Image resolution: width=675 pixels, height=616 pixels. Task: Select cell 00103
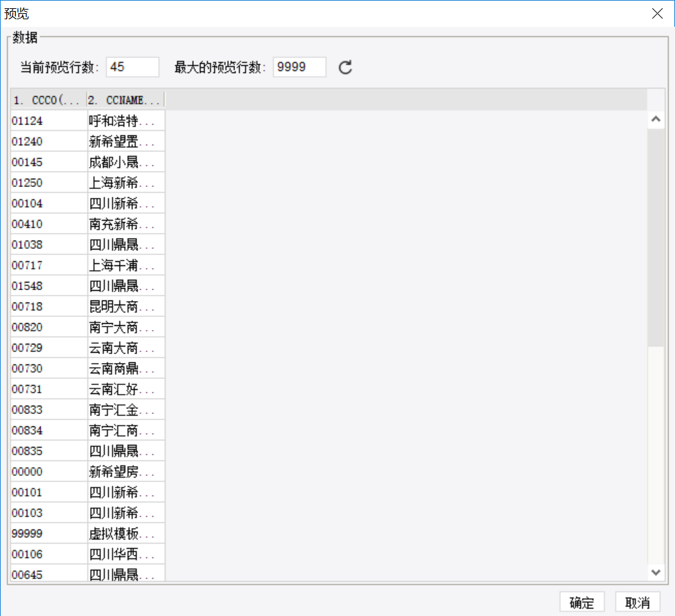click(49, 513)
